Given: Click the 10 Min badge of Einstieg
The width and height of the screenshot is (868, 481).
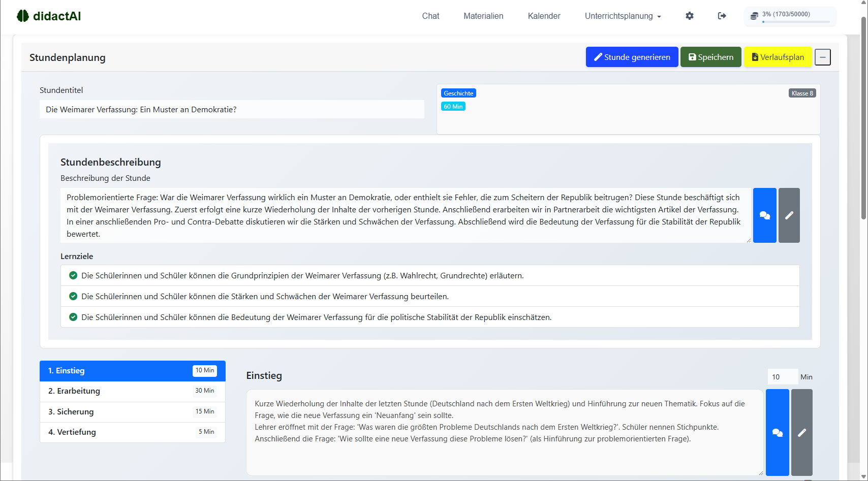Looking at the screenshot, I should click(205, 370).
